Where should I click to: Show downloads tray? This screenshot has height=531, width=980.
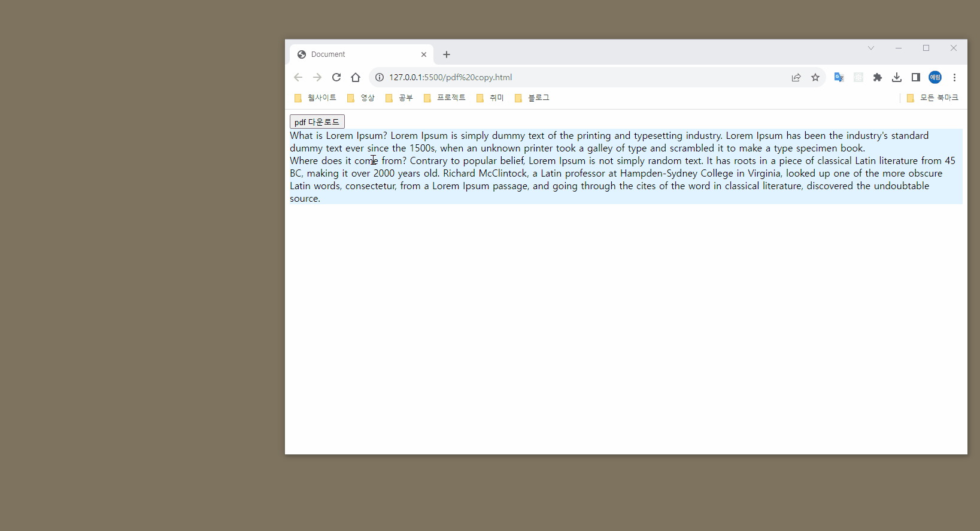[897, 77]
